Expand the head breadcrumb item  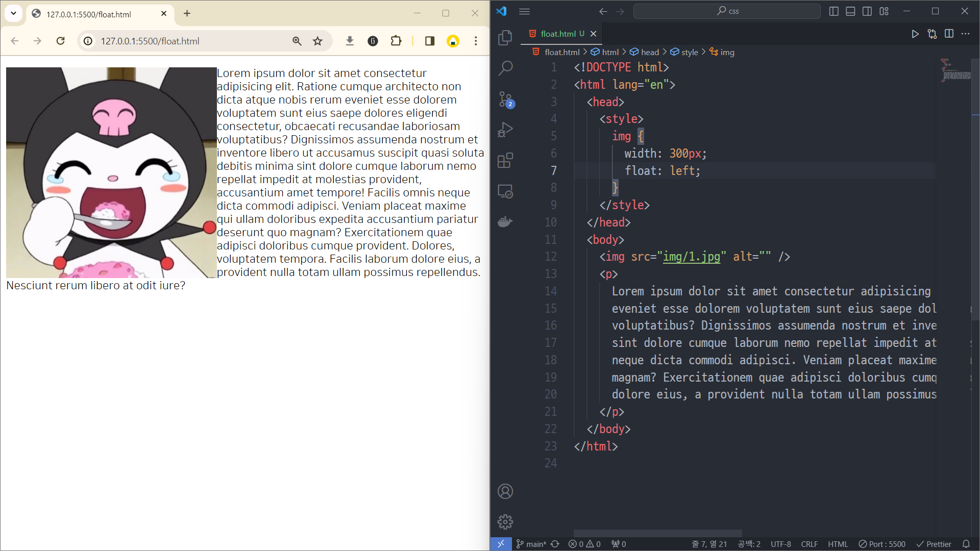click(649, 52)
